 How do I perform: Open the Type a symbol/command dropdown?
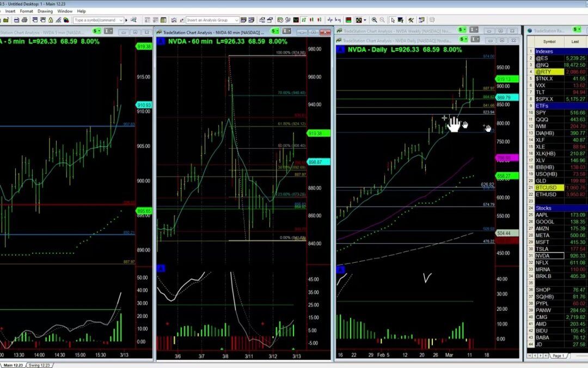[x=121, y=20]
